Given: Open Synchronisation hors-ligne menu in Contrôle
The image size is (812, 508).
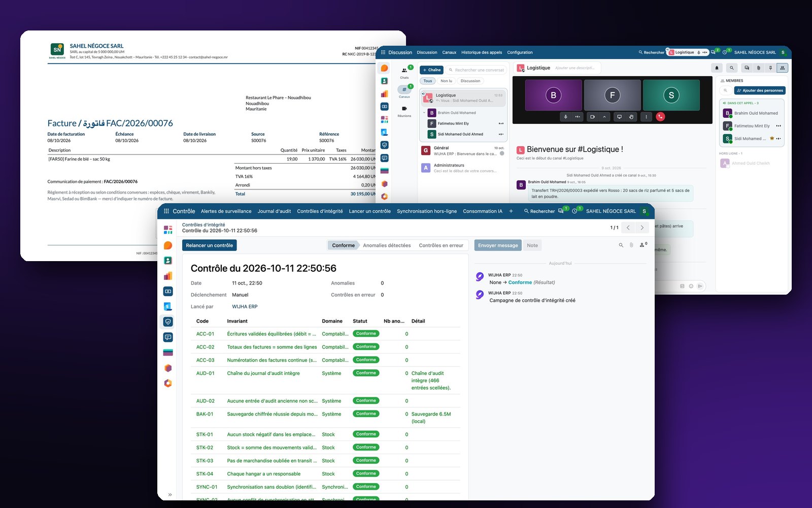Looking at the screenshot, I should pyautogui.click(x=427, y=211).
